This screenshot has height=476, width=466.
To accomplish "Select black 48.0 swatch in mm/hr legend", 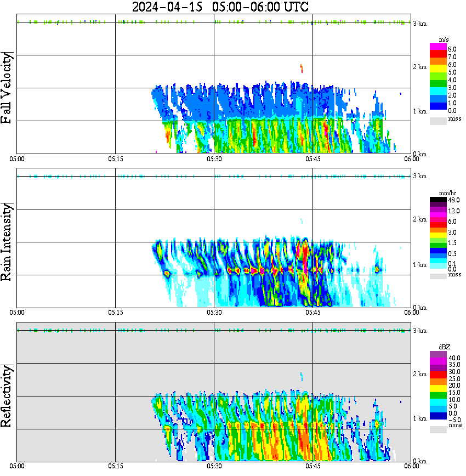I will [x=438, y=200].
